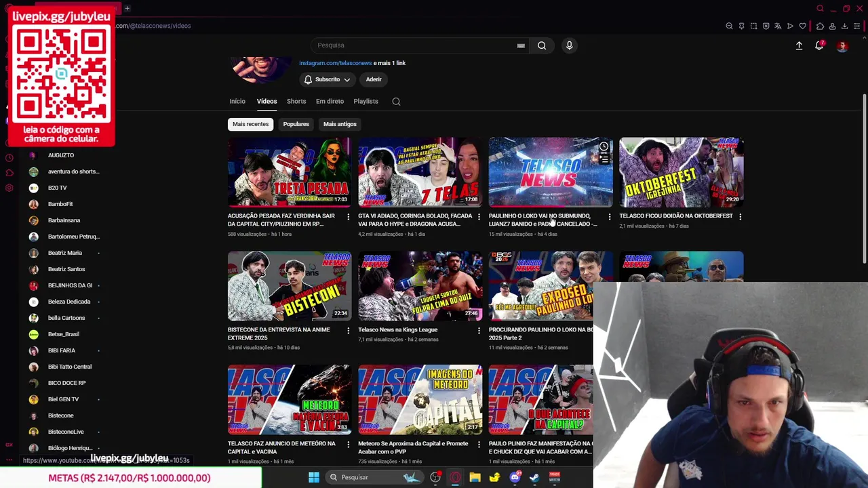The height and width of the screenshot is (488, 868).
Task: Open options menu for BISTECONE entrevista video
Action: (348, 331)
